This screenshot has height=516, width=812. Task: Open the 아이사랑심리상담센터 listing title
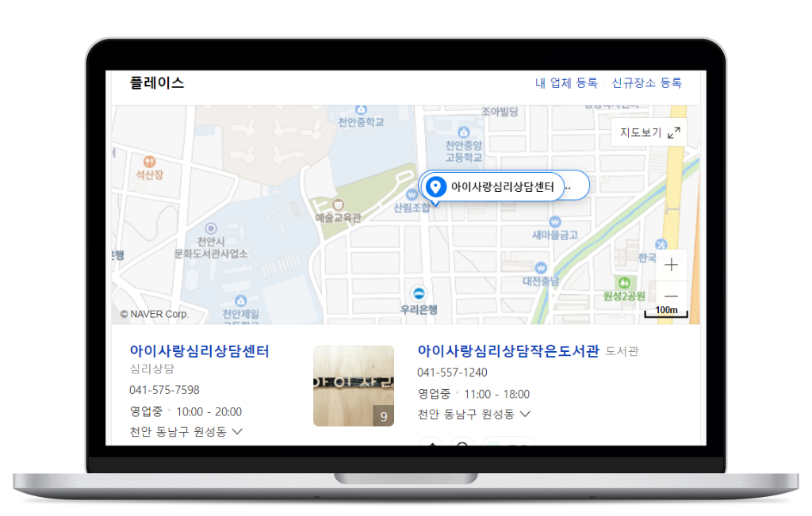tap(199, 351)
